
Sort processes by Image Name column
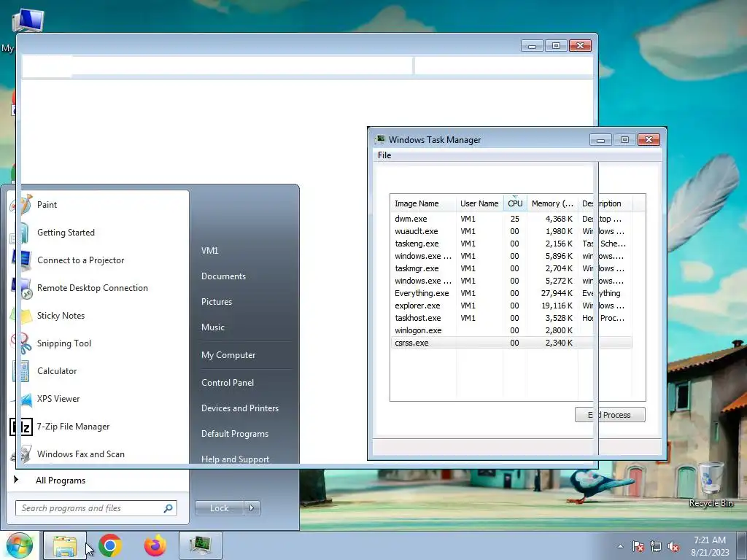[x=423, y=203]
